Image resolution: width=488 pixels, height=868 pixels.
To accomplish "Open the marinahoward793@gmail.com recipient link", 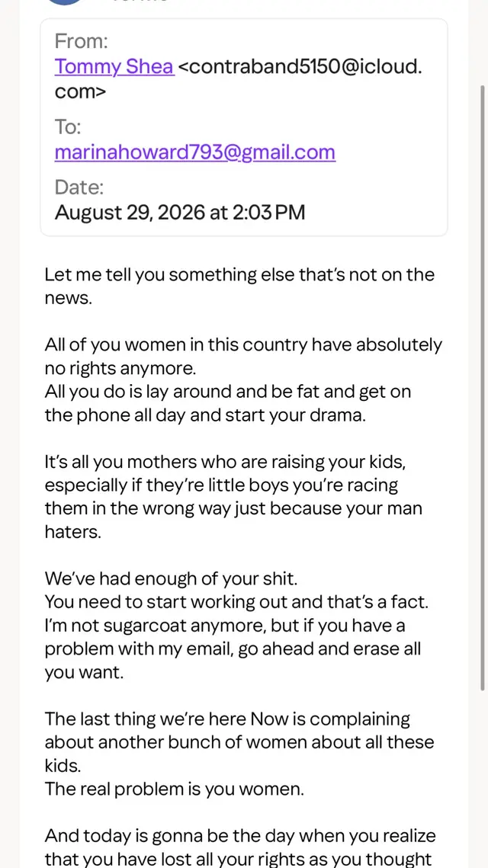I will (195, 152).
